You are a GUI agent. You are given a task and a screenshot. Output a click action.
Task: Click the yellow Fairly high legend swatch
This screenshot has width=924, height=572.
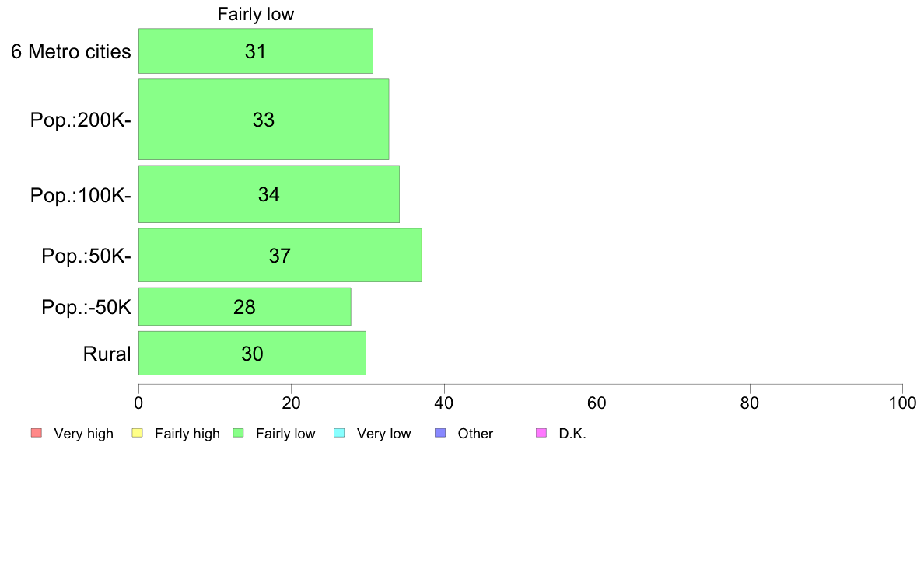[x=138, y=433]
